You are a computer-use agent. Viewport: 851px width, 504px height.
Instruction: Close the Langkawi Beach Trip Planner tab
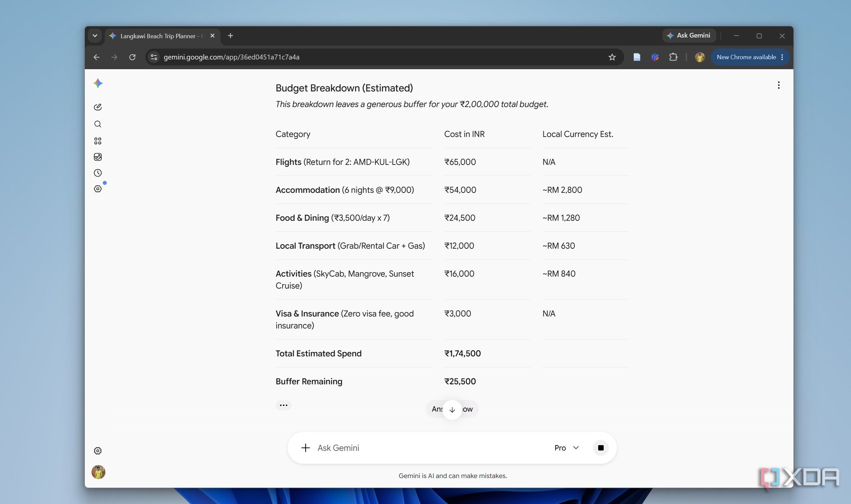point(212,36)
